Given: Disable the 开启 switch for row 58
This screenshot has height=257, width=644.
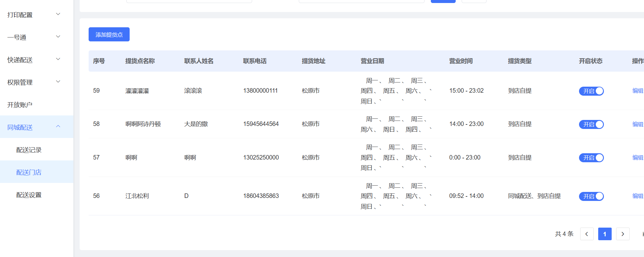Looking at the screenshot, I should (x=591, y=124).
